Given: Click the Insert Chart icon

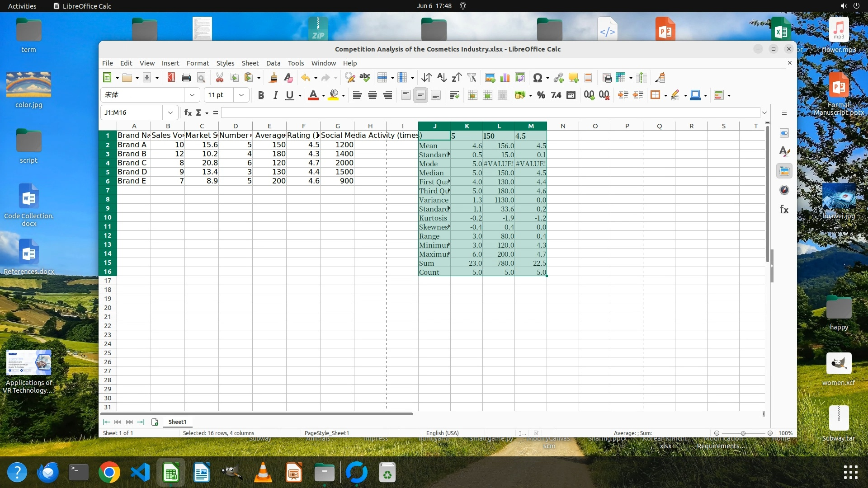Looking at the screenshot, I should pos(505,78).
